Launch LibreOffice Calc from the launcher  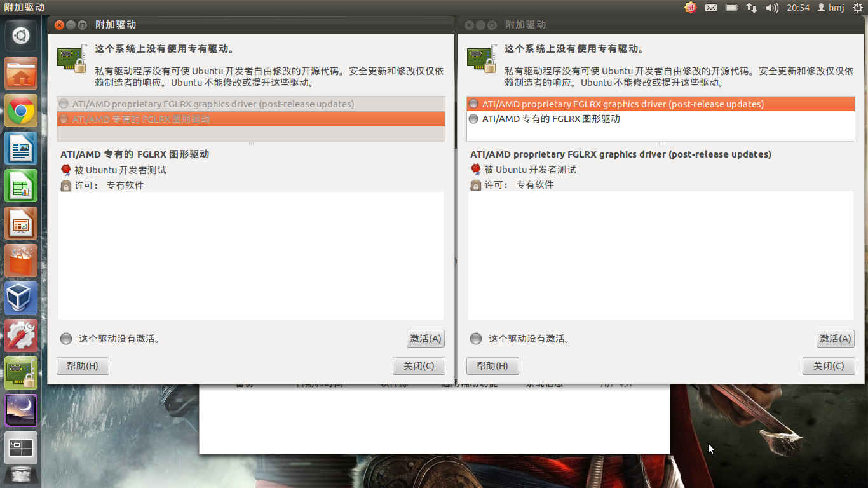21,186
